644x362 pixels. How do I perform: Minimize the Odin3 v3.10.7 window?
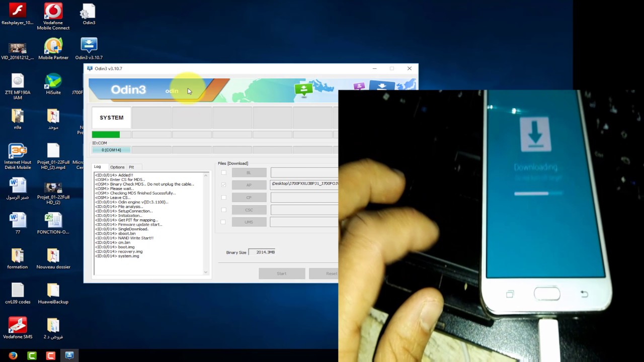(374, 68)
